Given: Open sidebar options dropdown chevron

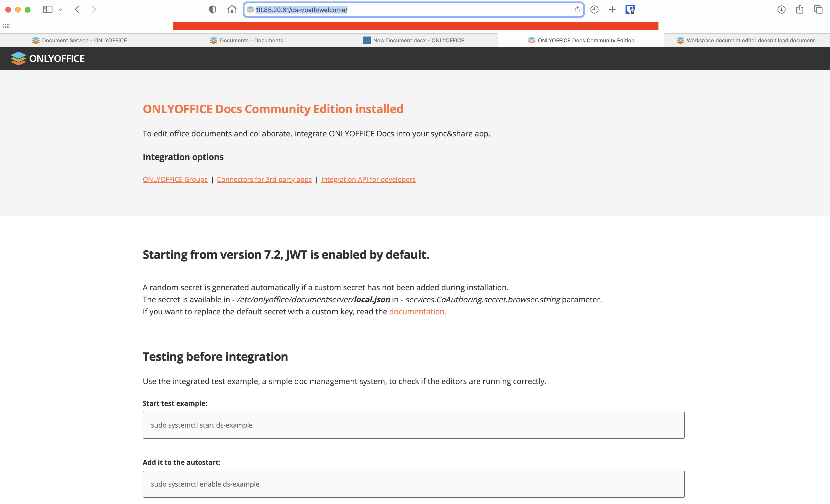Looking at the screenshot, I should (x=61, y=9).
